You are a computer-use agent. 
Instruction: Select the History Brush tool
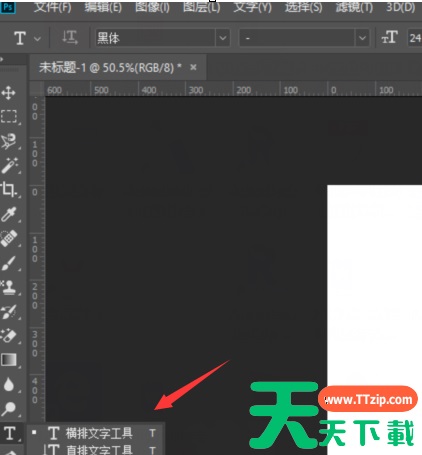tap(8, 311)
